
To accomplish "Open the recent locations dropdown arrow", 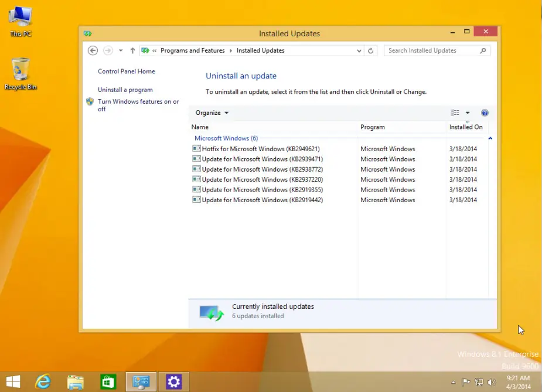I will coord(121,50).
